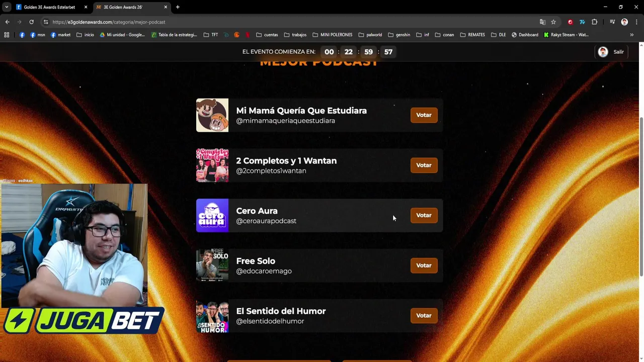Open the blue 7TV extension icon

pyautogui.click(x=582, y=22)
